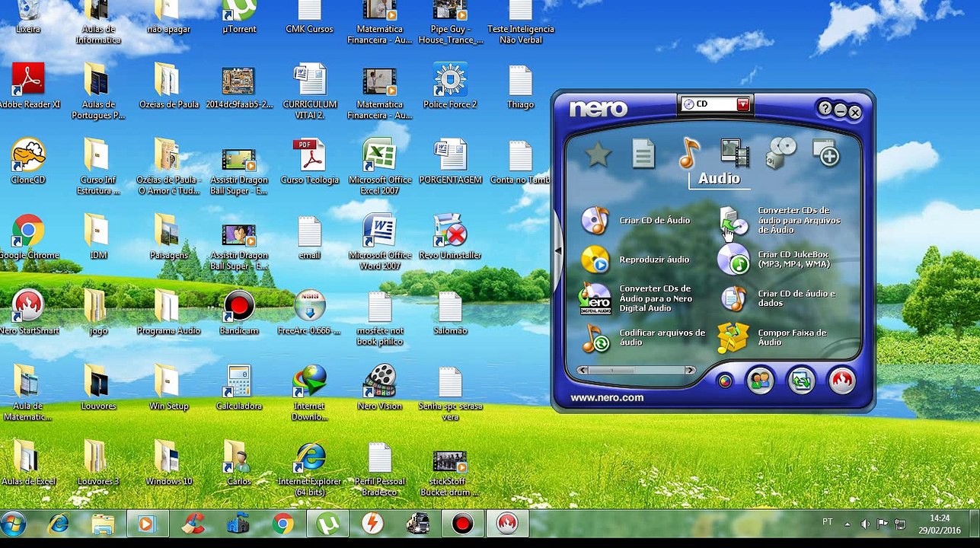Select the Carlos user folder shortcut
The height and width of the screenshot is (548, 980).
(239, 464)
